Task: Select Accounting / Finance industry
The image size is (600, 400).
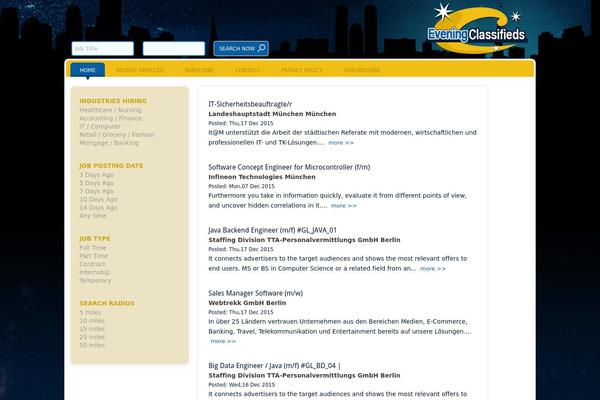Action: pyautogui.click(x=111, y=118)
